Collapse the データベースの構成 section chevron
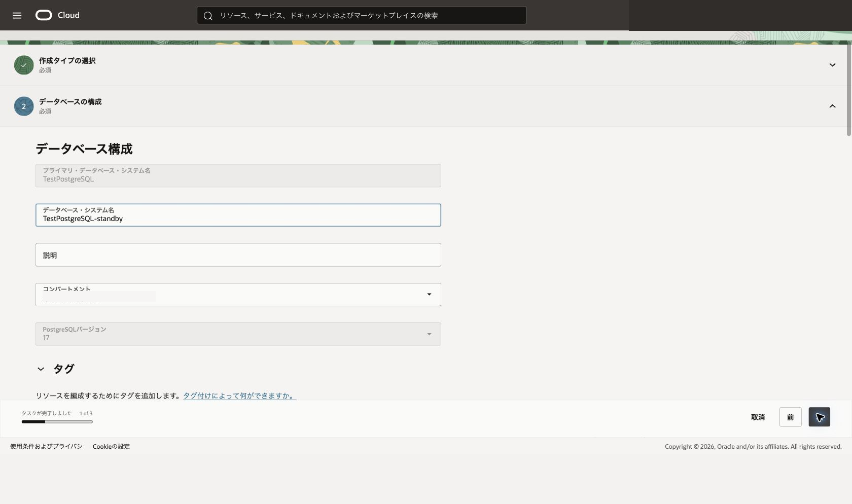 tap(832, 106)
